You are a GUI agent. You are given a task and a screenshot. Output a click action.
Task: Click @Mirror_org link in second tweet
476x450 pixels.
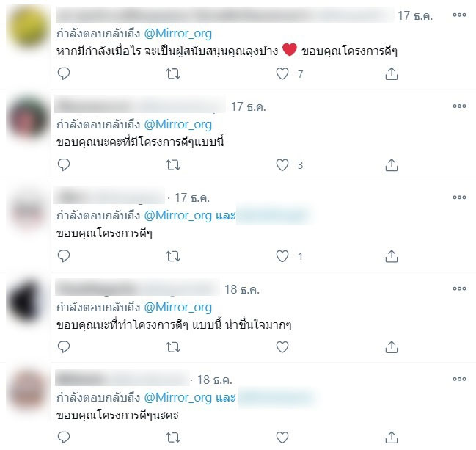pyautogui.click(x=177, y=124)
